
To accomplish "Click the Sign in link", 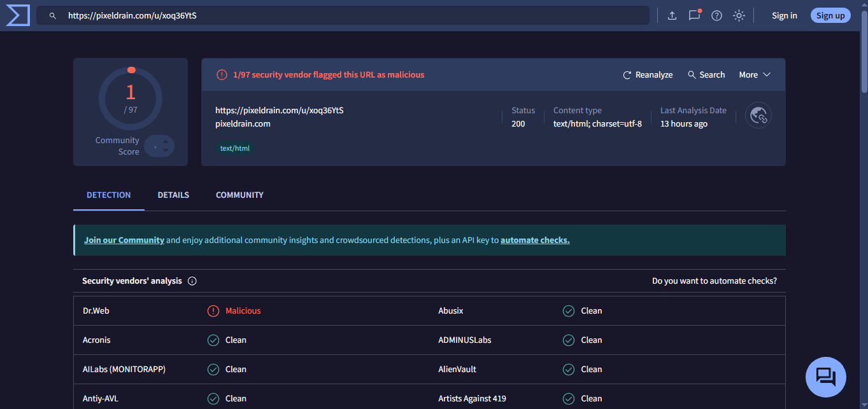I will coord(785,15).
